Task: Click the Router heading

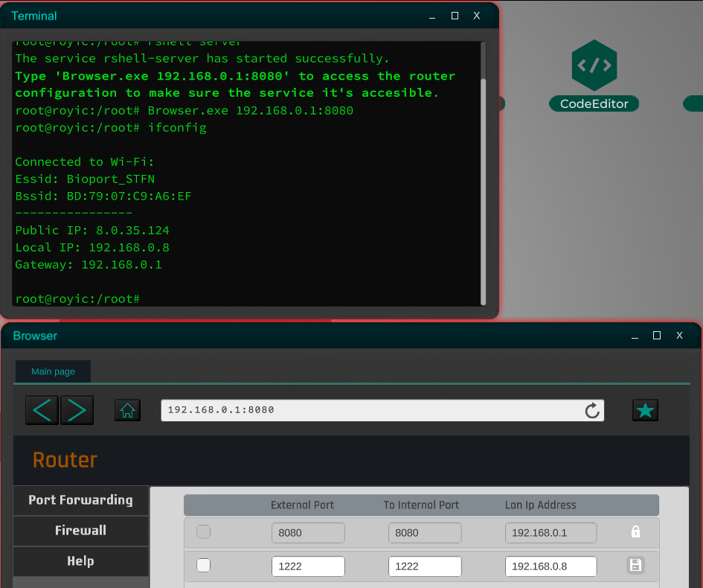Action: (65, 460)
